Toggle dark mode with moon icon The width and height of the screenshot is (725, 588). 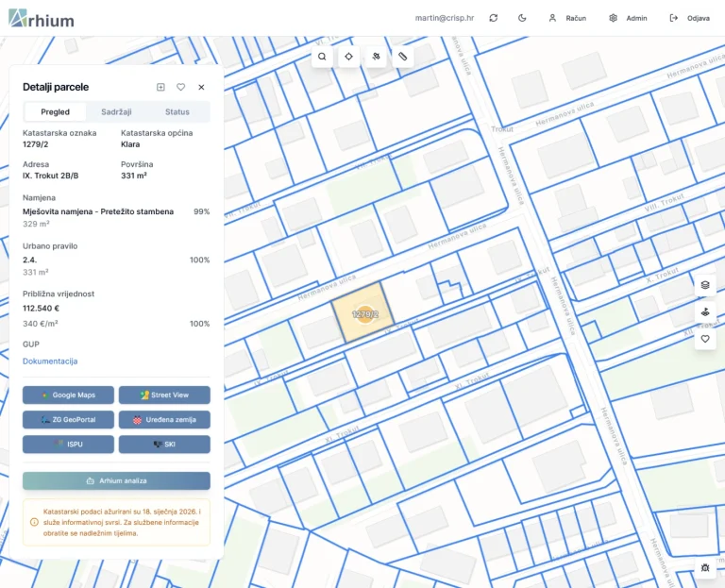coord(522,18)
